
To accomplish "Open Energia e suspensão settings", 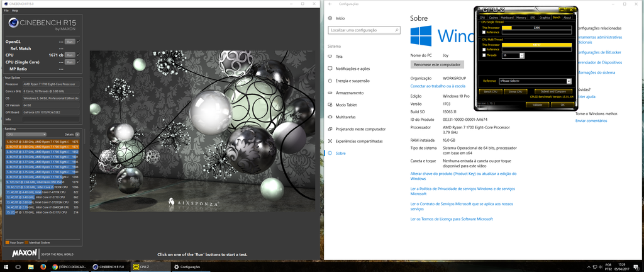I will [x=352, y=81].
